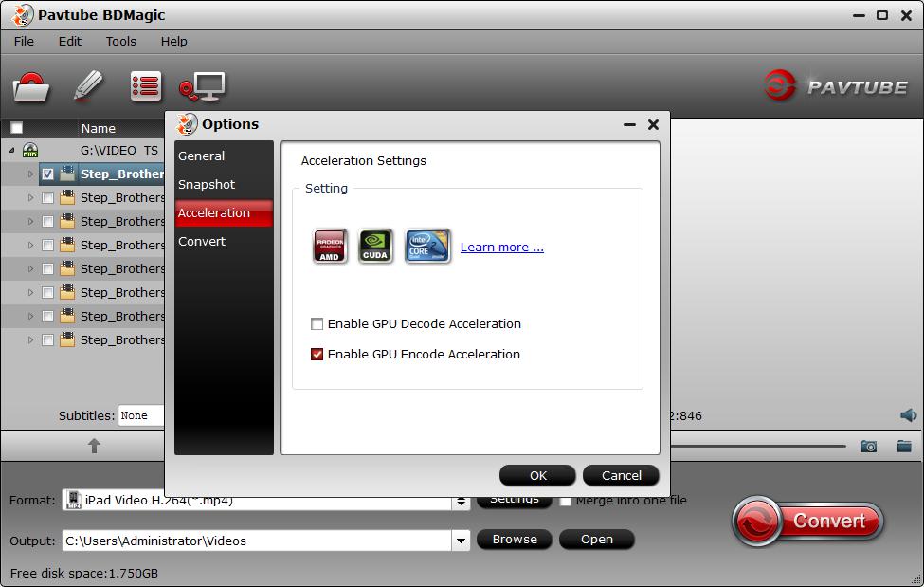Open the preview monitor toolbar icon
The image size is (924, 587).
202,85
